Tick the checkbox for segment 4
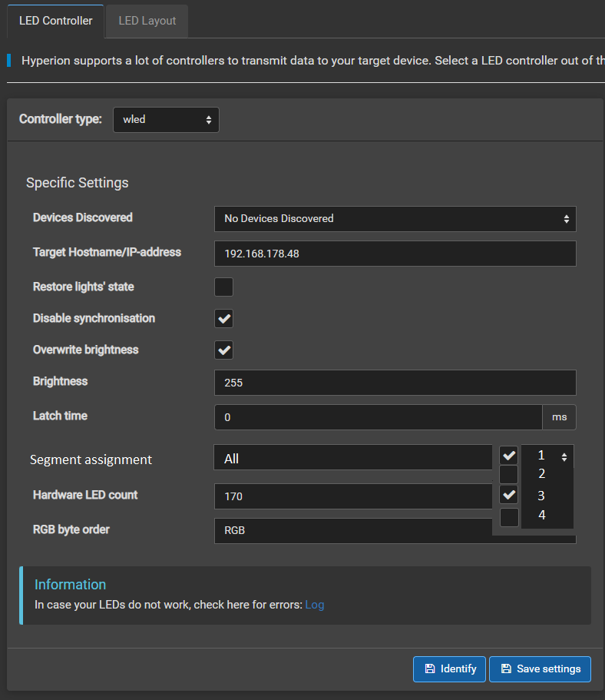605x700 pixels. point(509,516)
